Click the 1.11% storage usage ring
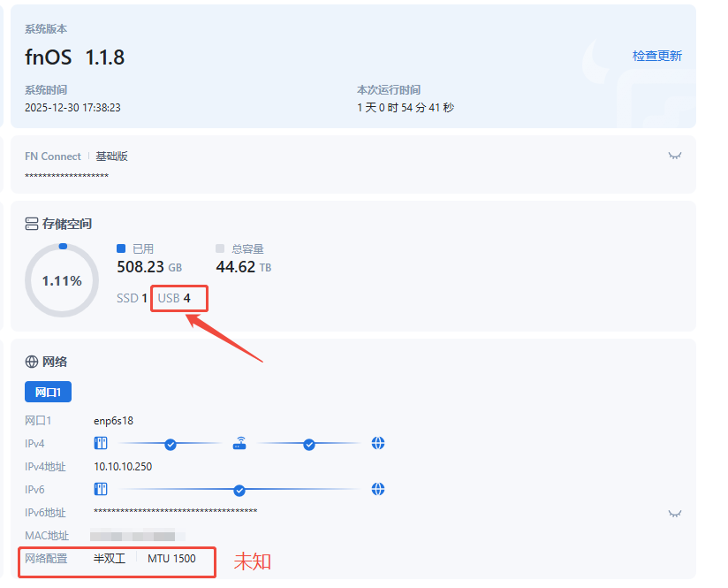728x588 pixels. point(62,280)
